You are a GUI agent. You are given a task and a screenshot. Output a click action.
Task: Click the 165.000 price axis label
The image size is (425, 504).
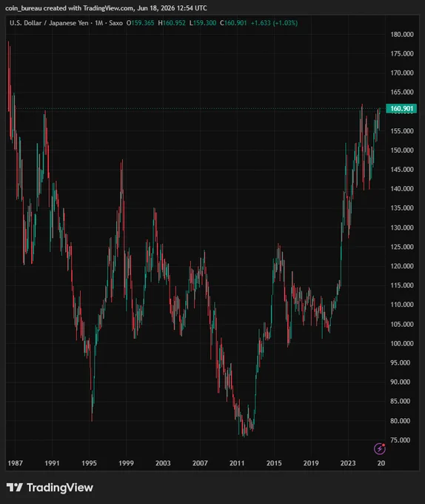402,92
